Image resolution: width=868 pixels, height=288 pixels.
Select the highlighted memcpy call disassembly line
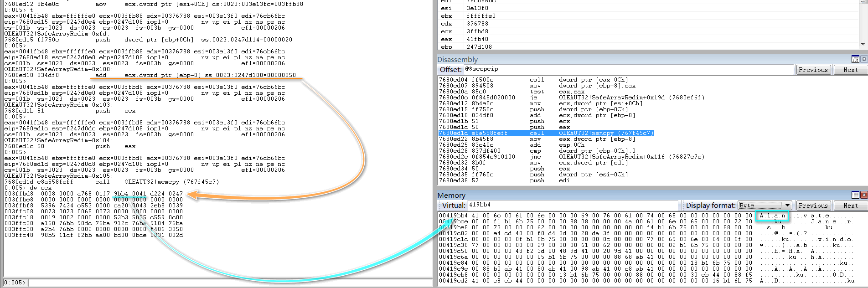[x=546, y=133]
